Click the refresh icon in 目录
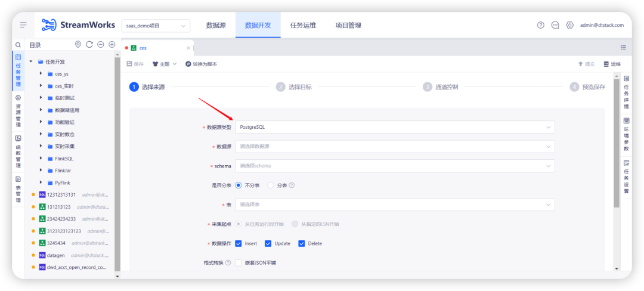644x291 pixels. (x=89, y=44)
